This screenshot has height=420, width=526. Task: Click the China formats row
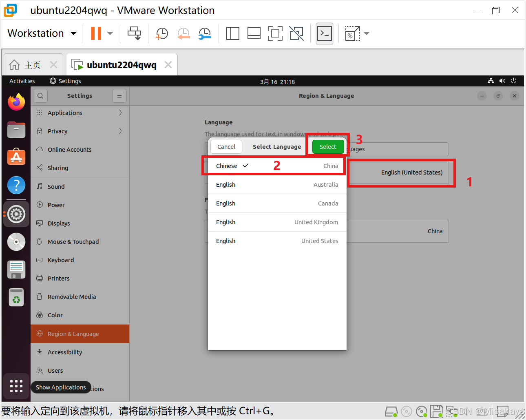(398, 231)
